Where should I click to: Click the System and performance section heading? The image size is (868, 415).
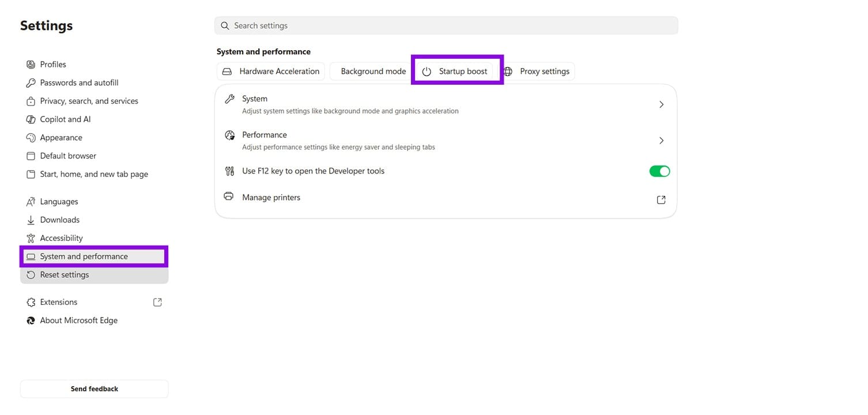[263, 52]
